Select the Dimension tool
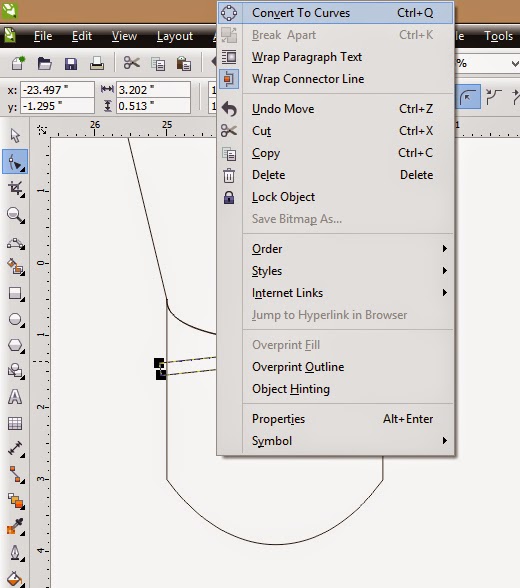This screenshot has width=520, height=588. (x=15, y=449)
